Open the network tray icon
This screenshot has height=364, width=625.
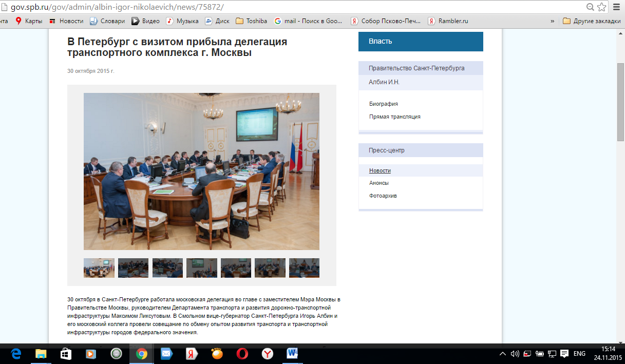click(552, 354)
